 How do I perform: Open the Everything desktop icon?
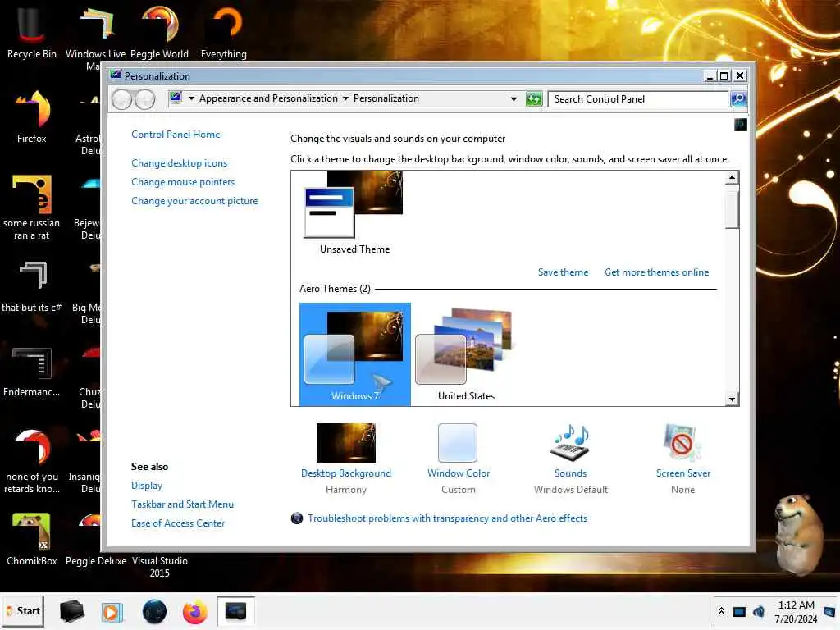pyautogui.click(x=223, y=31)
